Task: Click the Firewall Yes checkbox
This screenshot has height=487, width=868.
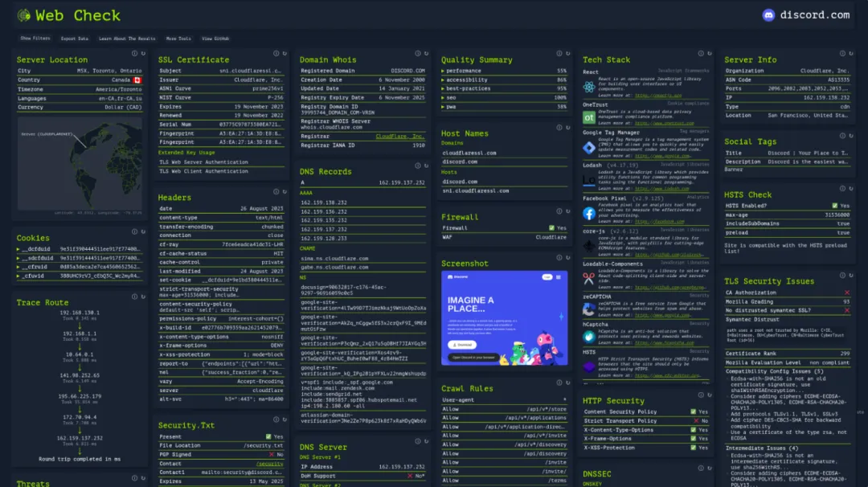Action: click(x=551, y=228)
